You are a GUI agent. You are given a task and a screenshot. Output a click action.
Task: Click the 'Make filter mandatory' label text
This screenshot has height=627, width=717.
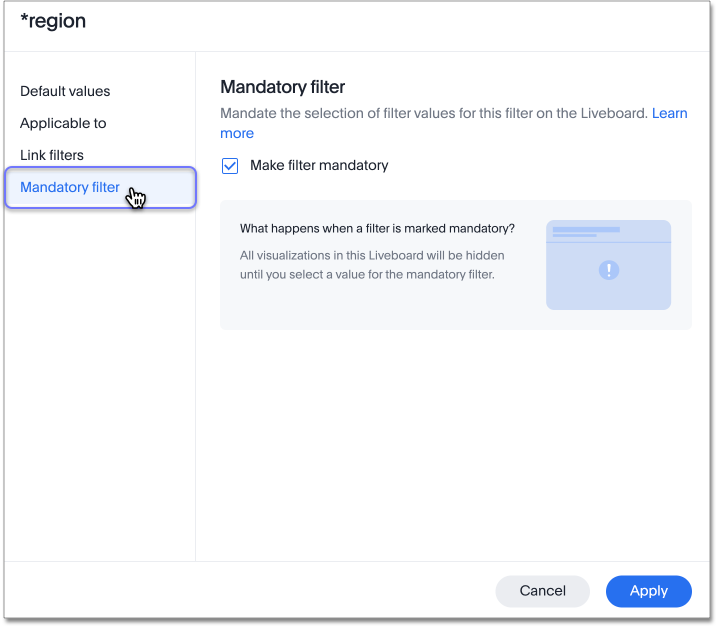click(319, 165)
